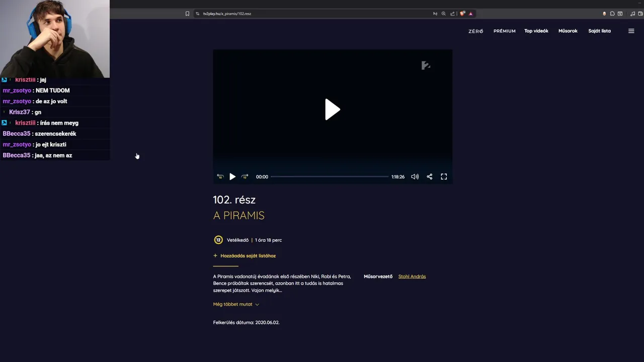Click the URL tv2play.hu/a_piramis/102.resz

coord(227,14)
